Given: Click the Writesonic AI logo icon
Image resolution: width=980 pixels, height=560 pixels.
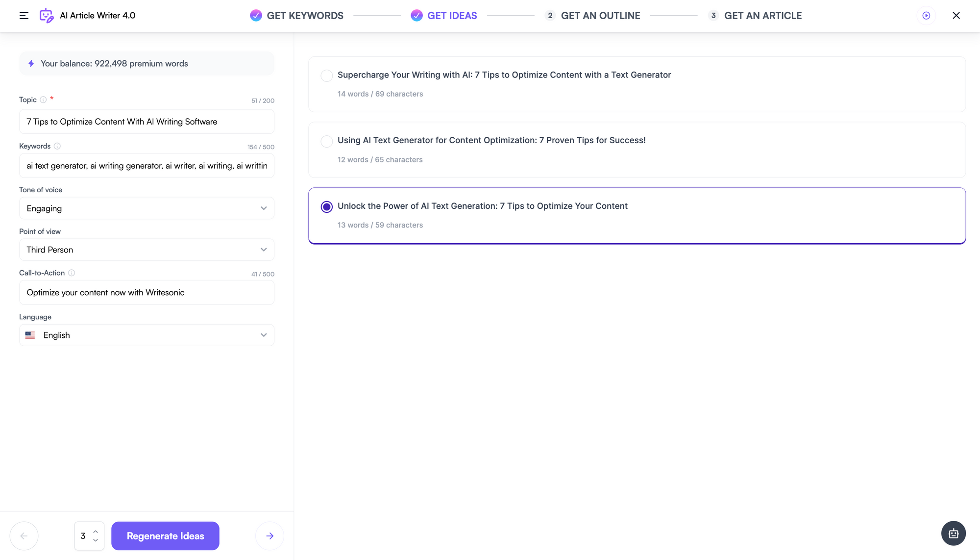Looking at the screenshot, I should 46,16.
